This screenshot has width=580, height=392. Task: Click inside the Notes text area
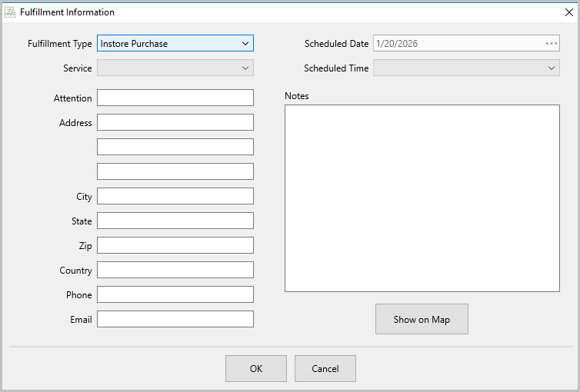(x=422, y=198)
